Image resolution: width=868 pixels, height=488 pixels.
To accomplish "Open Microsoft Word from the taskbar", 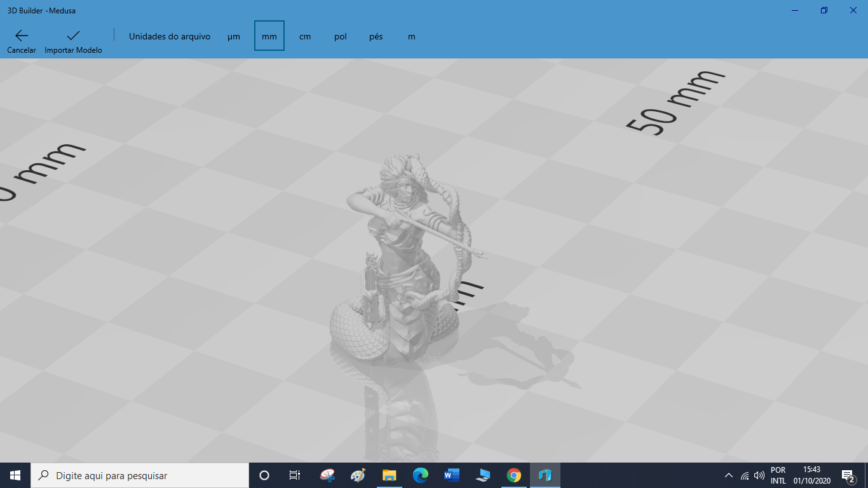I will click(452, 475).
